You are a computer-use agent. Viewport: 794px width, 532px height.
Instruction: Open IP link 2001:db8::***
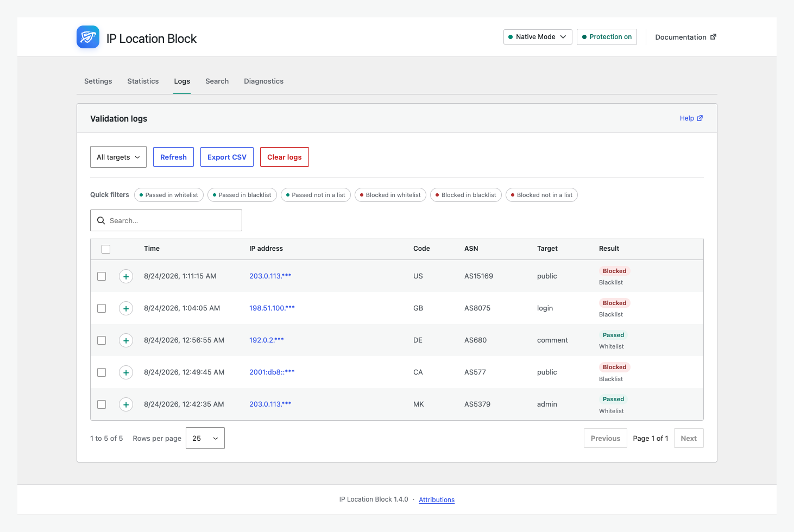point(272,372)
